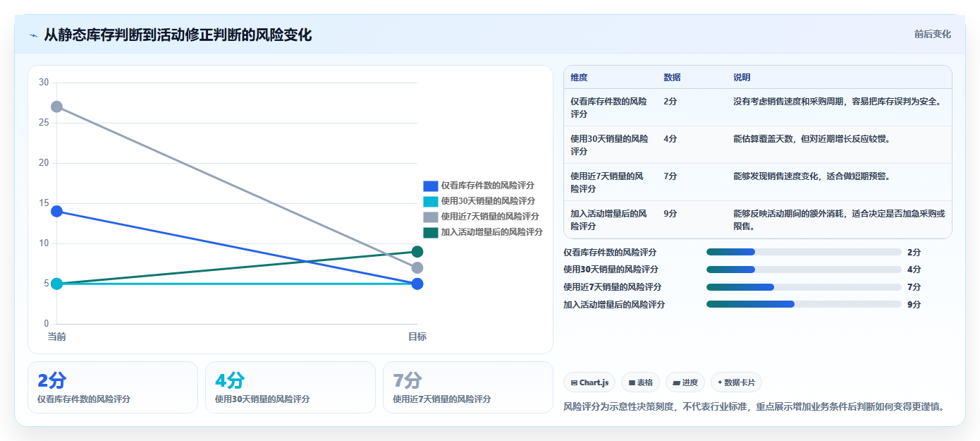This screenshot has width=980, height=441.
Task: Select table row 加入活动增量后的风险评分
Action: click(758, 219)
